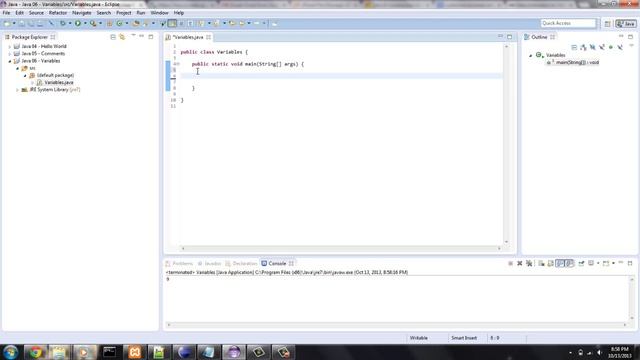This screenshot has width=640, height=360.
Task: Expand Java 04 - Hello World project
Action: 10,47
